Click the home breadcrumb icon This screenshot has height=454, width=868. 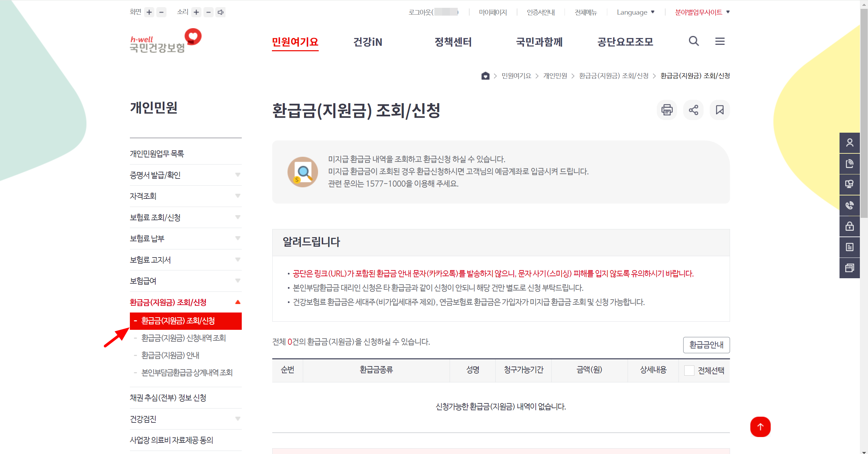[485, 76]
